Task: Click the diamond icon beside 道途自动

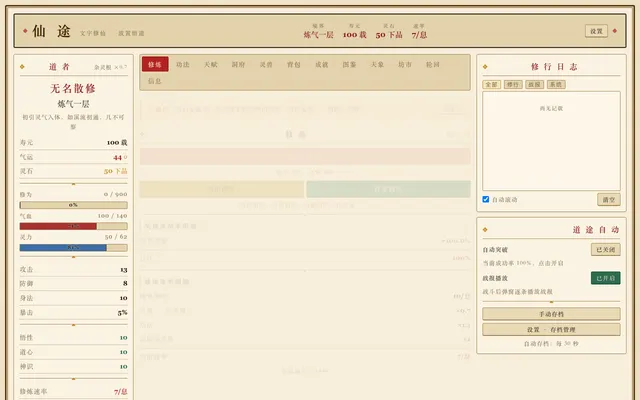Action: (x=485, y=229)
